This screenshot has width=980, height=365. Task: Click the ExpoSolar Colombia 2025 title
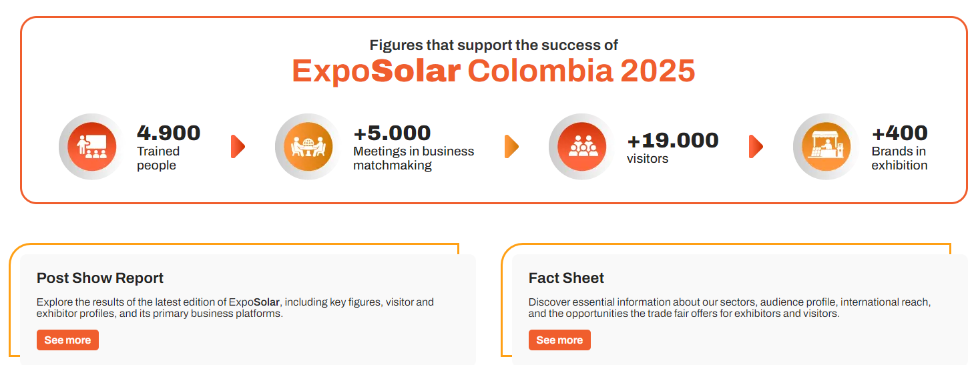click(x=493, y=71)
